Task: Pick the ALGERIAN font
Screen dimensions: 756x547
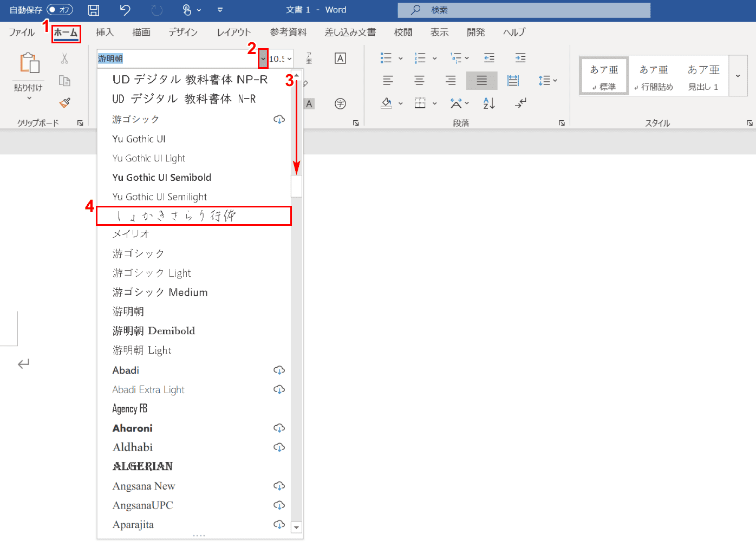Action: [x=194, y=466]
